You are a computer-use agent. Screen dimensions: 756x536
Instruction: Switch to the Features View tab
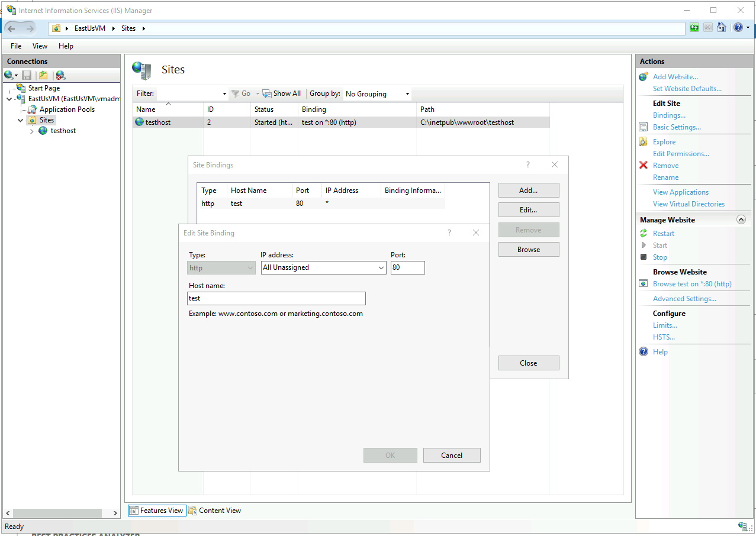157,511
